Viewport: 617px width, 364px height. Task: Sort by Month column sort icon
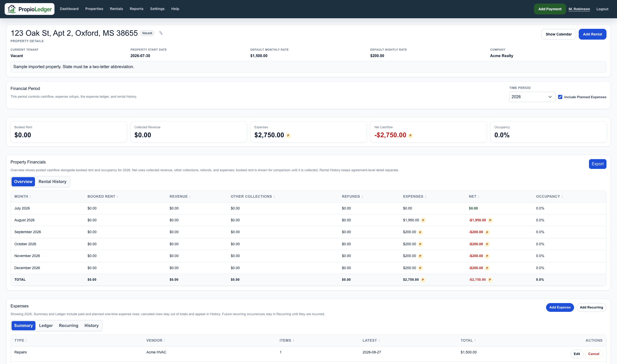(x=30, y=197)
